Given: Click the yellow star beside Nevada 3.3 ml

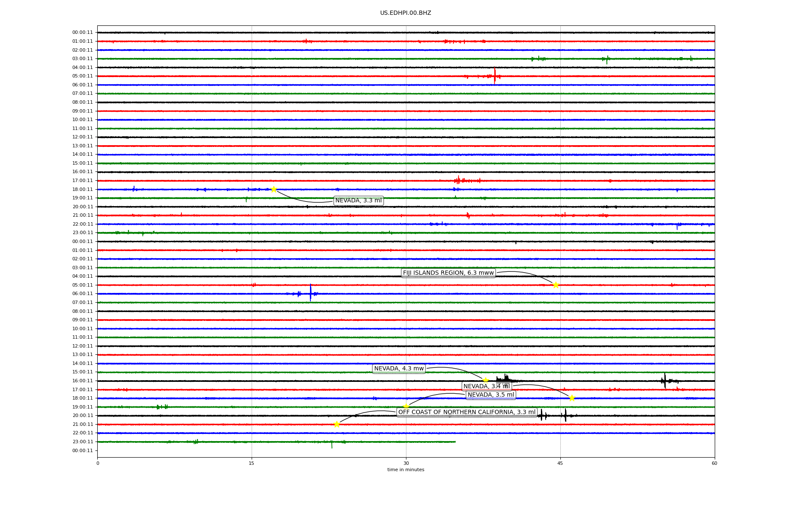Looking at the screenshot, I should 274,189.
